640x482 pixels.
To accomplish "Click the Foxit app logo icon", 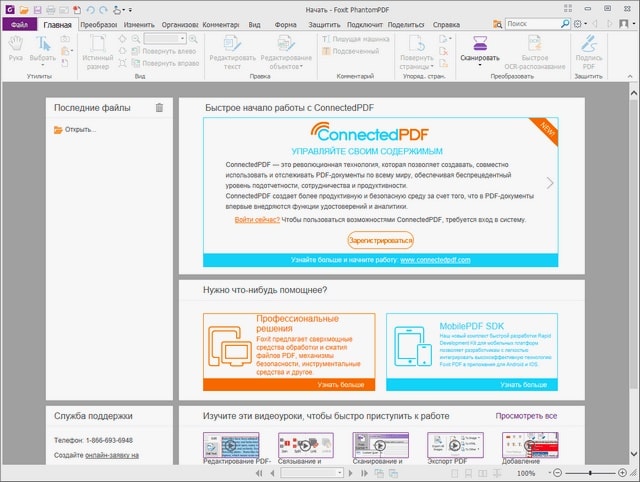I will pos(9,9).
